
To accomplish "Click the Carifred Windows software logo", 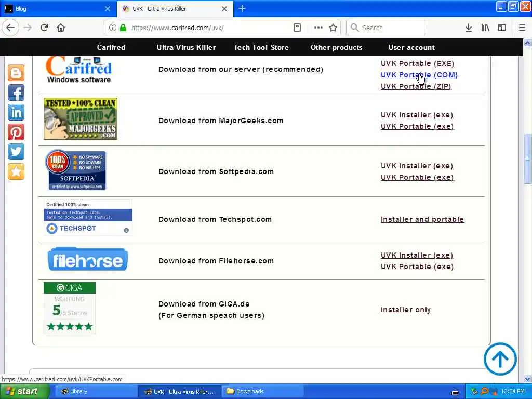I will point(79,70).
